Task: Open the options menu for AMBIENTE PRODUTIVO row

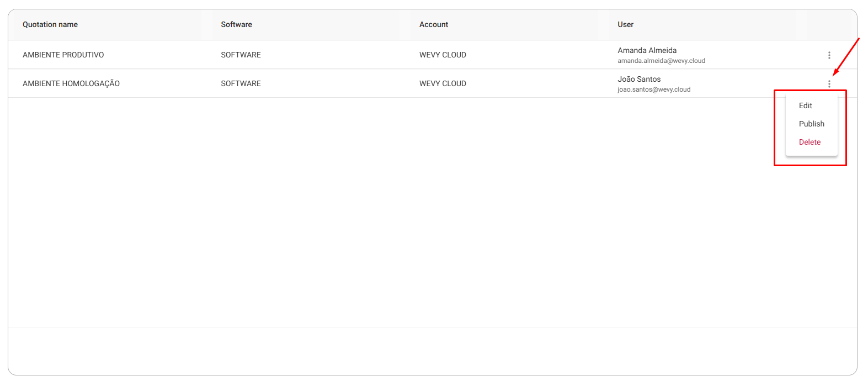Action: click(829, 55)
